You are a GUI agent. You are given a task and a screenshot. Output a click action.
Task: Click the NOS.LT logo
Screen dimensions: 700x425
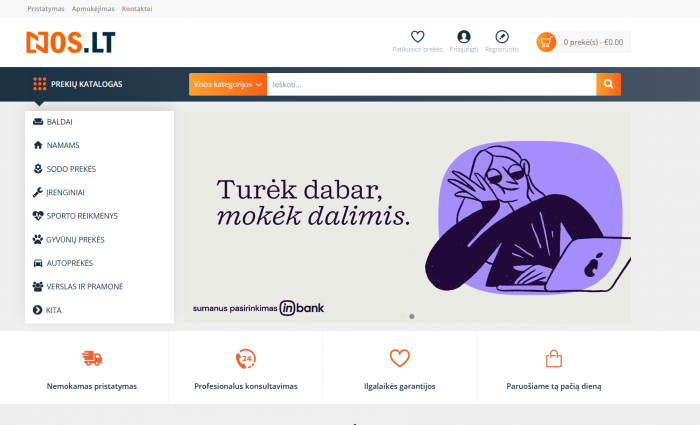71,42
